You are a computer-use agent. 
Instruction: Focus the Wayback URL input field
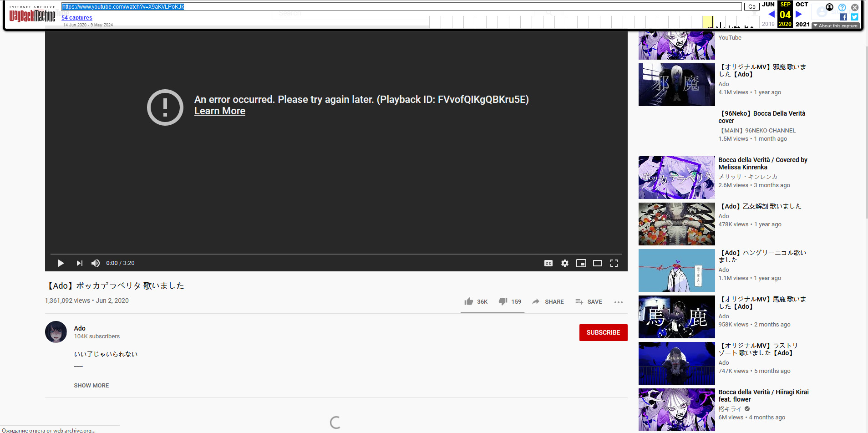click(401, 6)
